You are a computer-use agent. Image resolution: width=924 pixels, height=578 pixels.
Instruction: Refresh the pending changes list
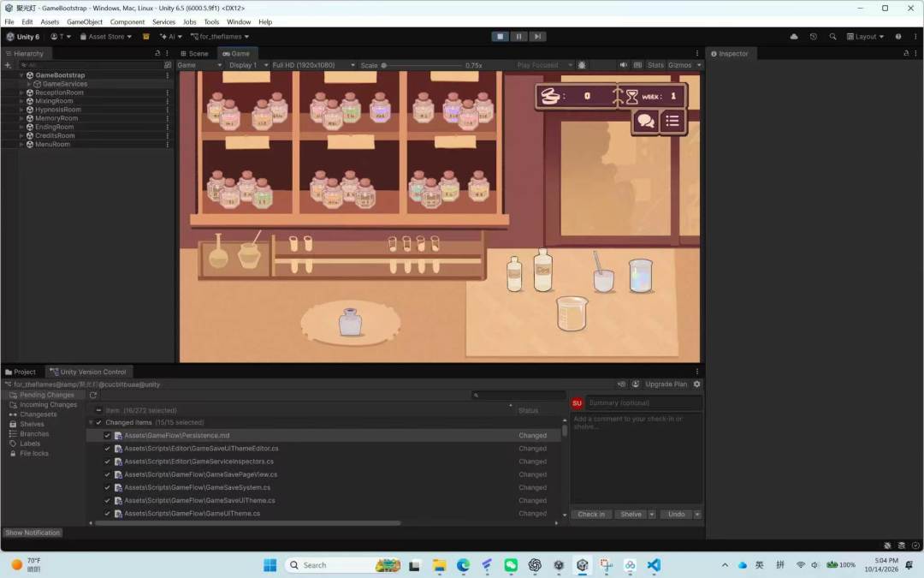click(93, 395)
